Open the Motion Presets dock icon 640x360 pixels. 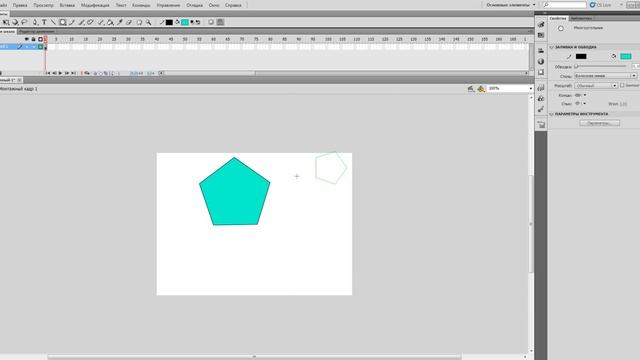(541, 109)
